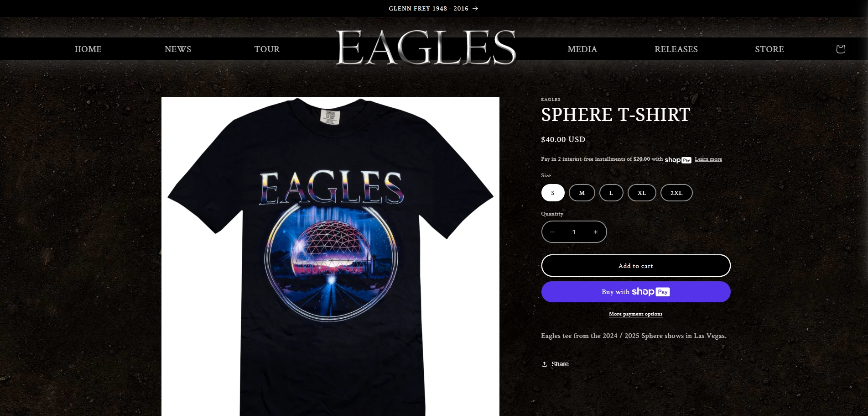The image size is (868, 416).
Task: Click the Sphere T-shirt product image
Action: coord(330,256)
